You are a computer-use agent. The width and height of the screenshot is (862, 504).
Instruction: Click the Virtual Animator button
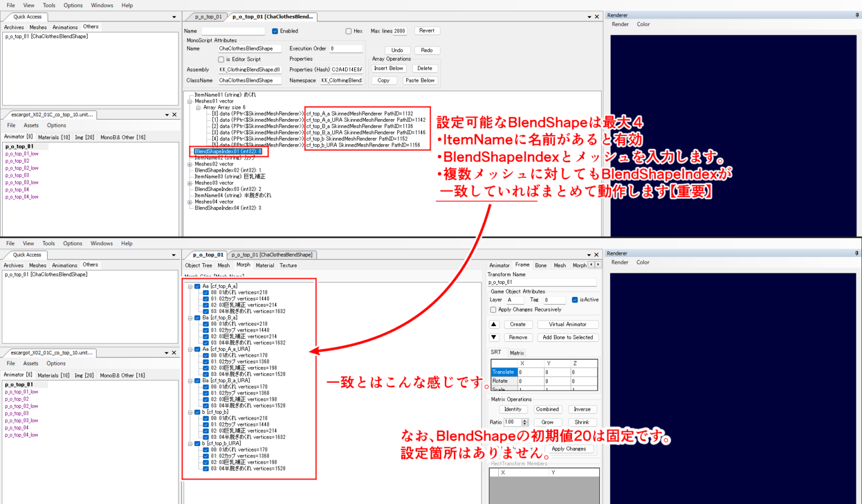point(567,324)
